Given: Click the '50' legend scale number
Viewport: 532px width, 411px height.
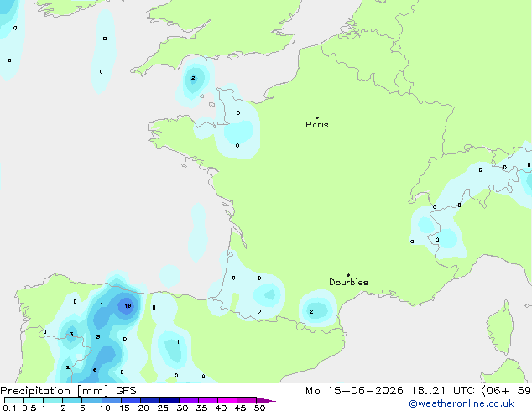Looking at the screenshot, I should (x=259, y=408).
